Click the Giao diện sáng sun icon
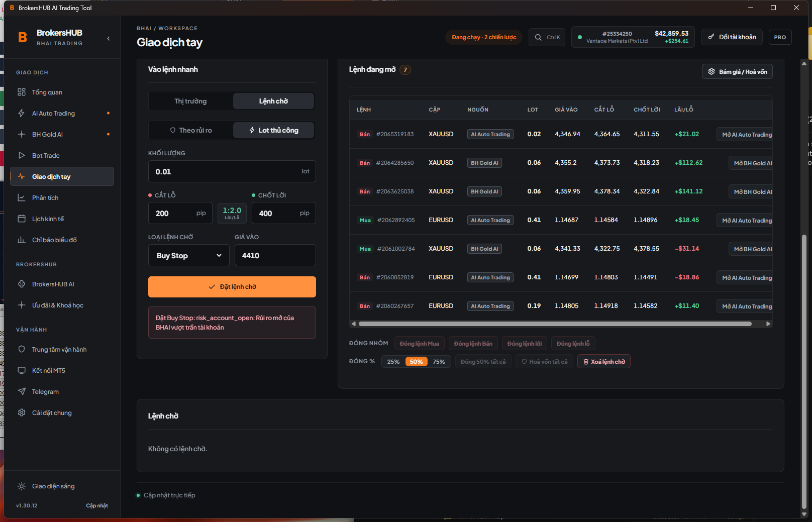Image resolution: width=812 pixels, height=522 pixels. [x=22, y=486]
